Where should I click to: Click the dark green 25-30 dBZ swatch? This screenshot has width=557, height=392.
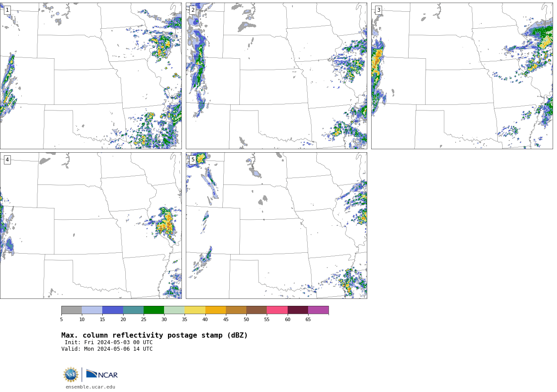[154, 310]
